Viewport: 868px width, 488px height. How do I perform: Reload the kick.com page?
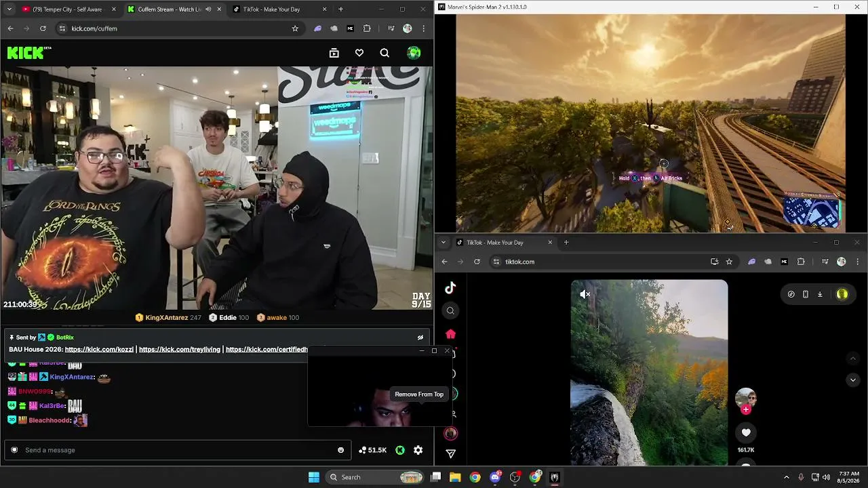43,28
